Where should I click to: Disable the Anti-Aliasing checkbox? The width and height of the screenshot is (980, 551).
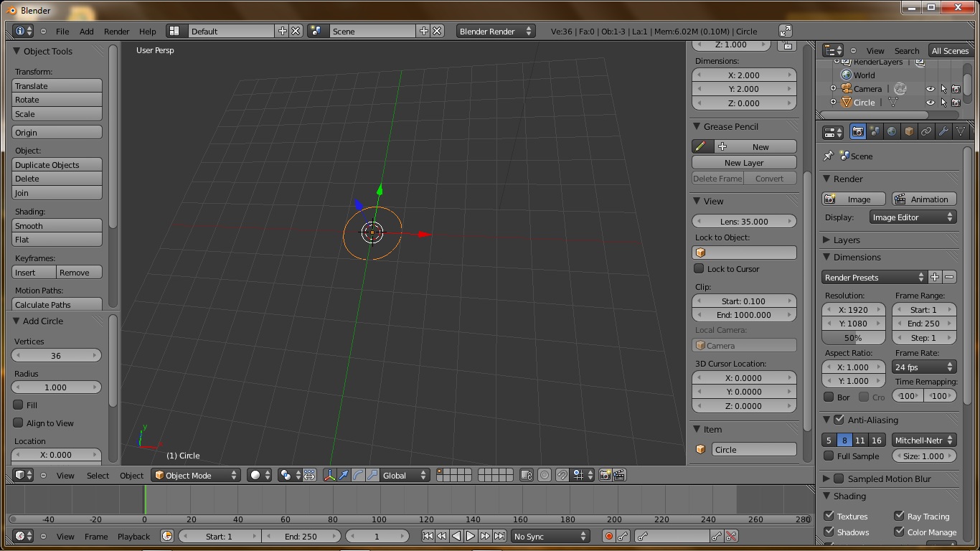[x=839, y=420]
